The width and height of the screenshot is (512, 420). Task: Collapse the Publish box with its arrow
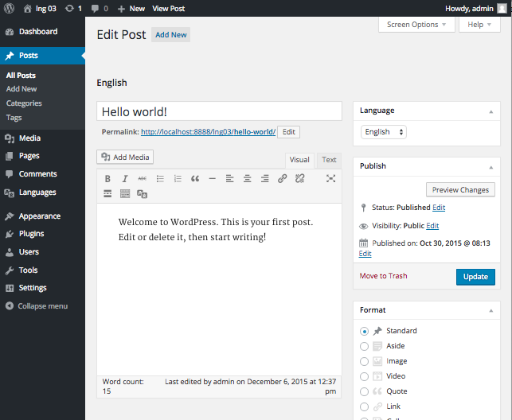[x=491, y=167]
